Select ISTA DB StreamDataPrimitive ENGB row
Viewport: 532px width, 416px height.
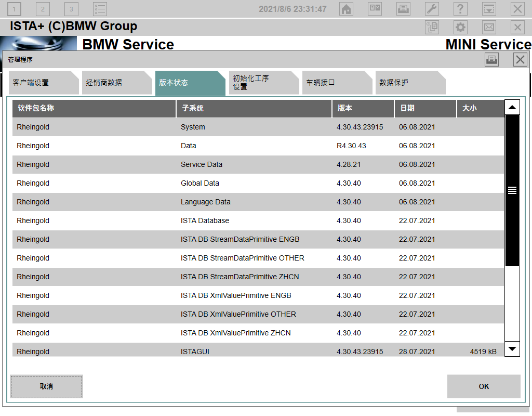click(x=258, y=239)
